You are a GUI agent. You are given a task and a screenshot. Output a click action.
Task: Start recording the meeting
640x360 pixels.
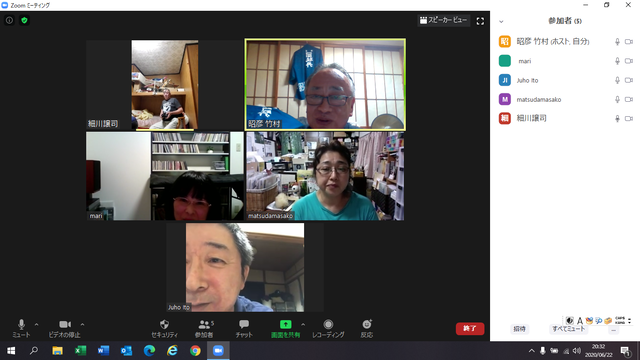(328, 329)
